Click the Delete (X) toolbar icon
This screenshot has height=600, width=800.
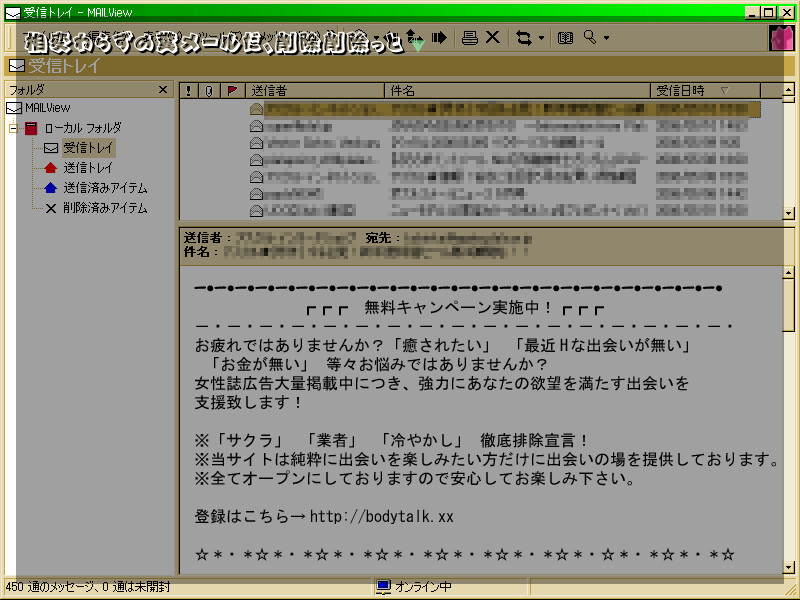tap(493, 38)
